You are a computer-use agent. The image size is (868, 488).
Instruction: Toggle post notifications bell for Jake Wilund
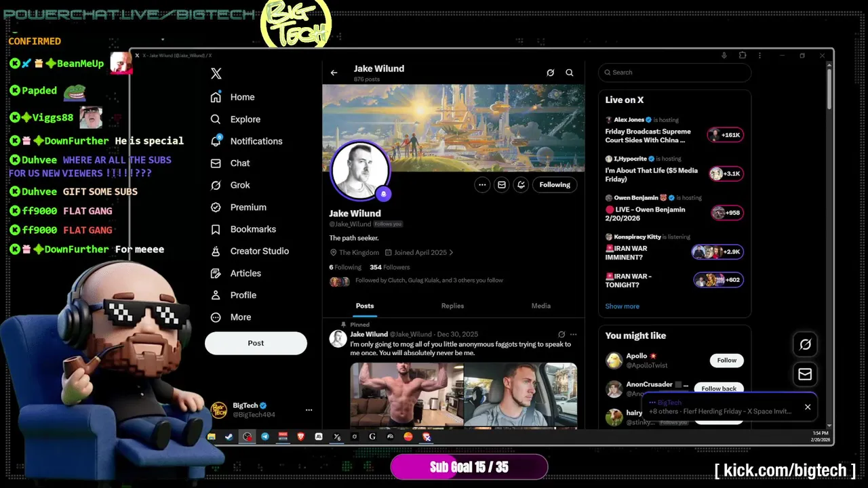click(521, 184)
